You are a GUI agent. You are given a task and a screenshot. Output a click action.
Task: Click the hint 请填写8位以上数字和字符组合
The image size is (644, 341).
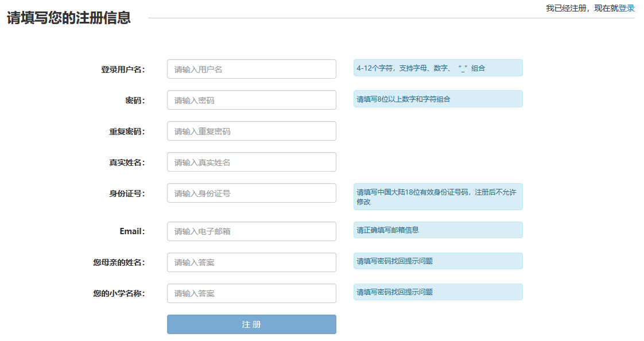(x=438, y=99)
